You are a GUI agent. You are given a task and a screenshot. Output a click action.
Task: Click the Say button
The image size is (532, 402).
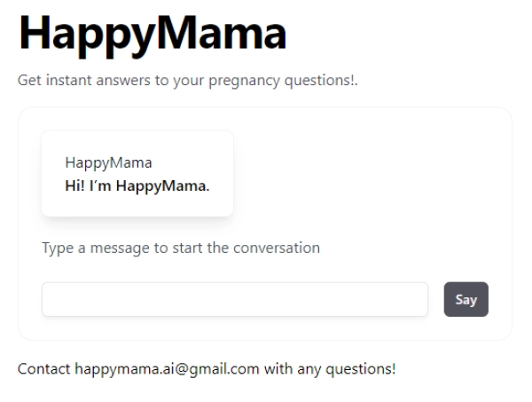[465, 299]
